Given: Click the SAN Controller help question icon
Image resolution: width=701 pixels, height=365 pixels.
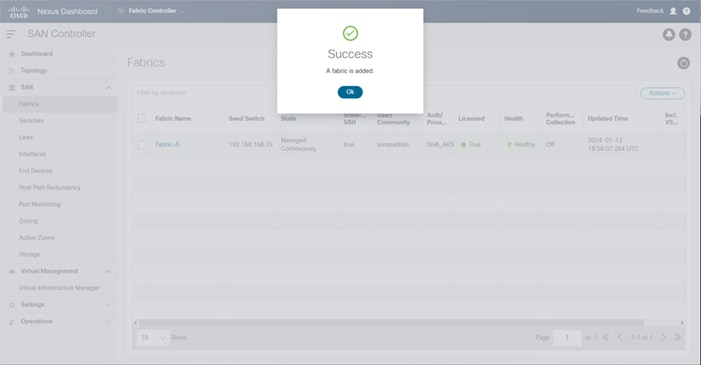Looking at the screenshot, I should (685, 34).
